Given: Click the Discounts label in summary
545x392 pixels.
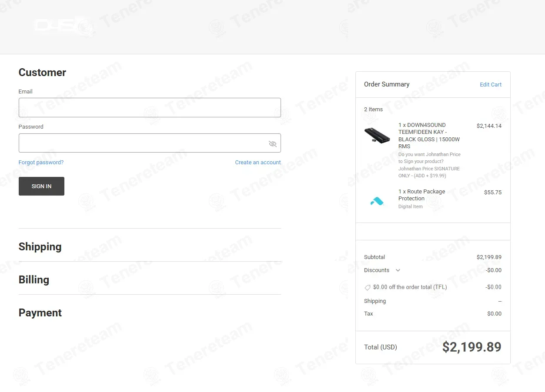Looking at the screenshot, I should point(377,270).
